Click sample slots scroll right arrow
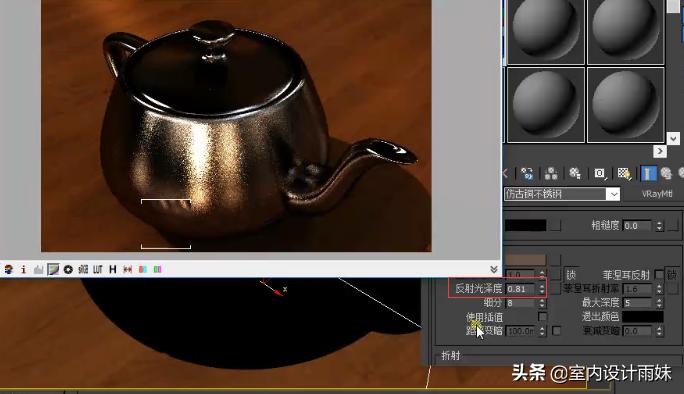 pos(660,151)
